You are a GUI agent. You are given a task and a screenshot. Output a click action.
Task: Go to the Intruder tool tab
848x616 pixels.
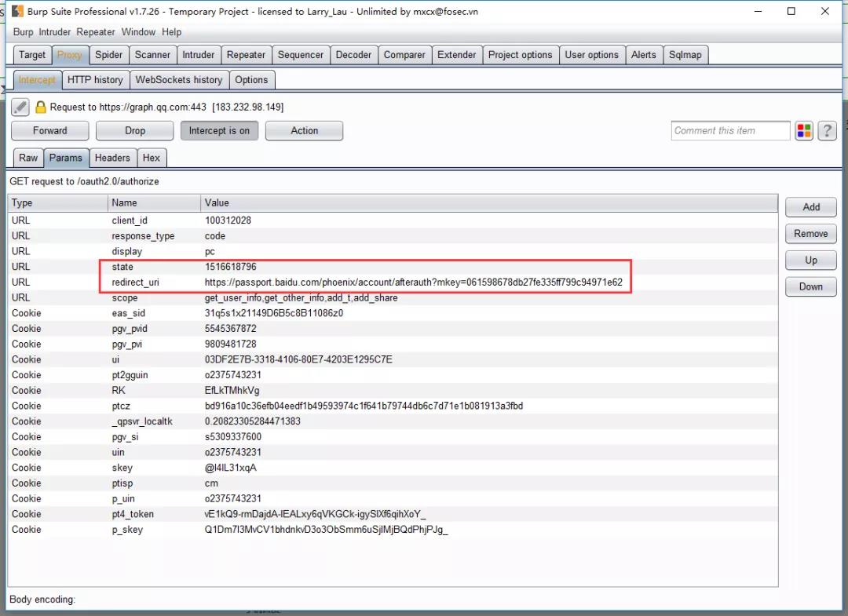pyautogui.click(x=199, y=55)
